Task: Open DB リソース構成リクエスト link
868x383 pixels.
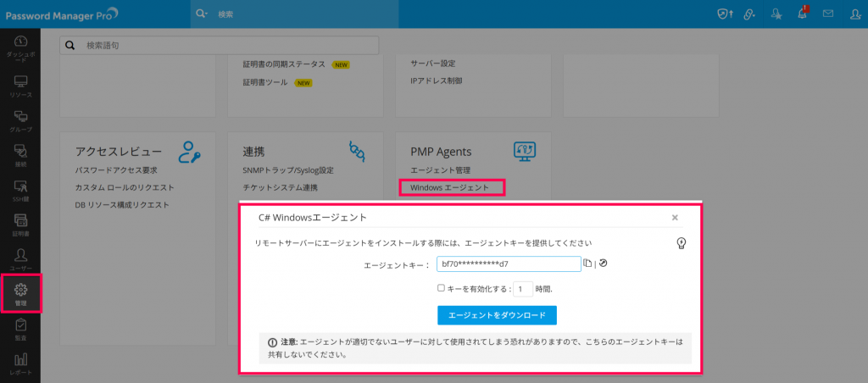Action: coord(122,205)
